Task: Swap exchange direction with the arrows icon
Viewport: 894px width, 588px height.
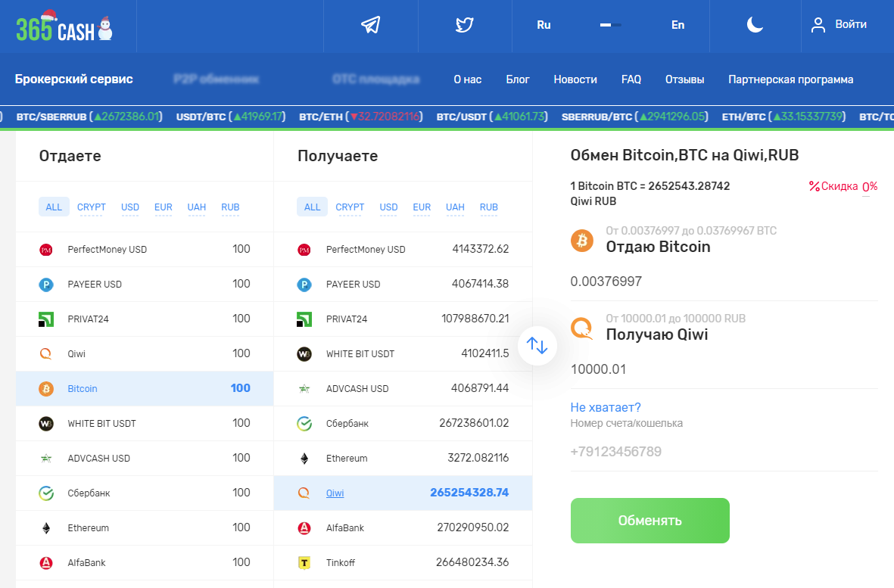Action: (x=537, y=345)
